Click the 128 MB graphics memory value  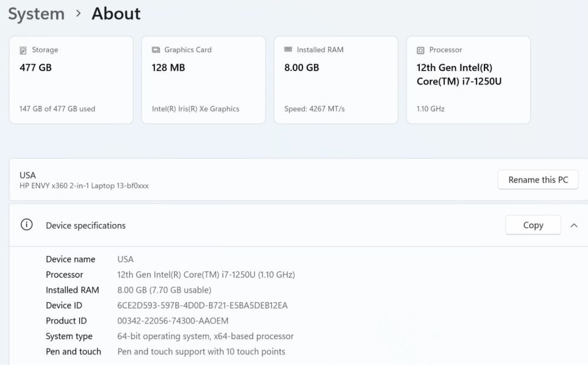[169, 68]
